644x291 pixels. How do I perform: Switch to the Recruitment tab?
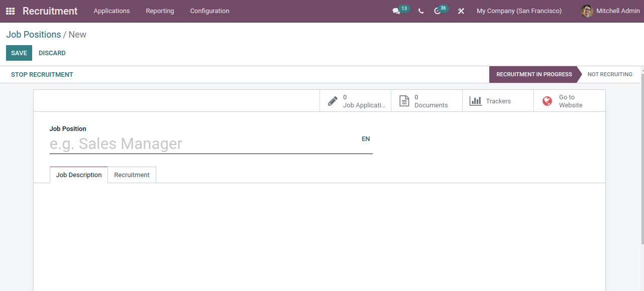point(132,175)
